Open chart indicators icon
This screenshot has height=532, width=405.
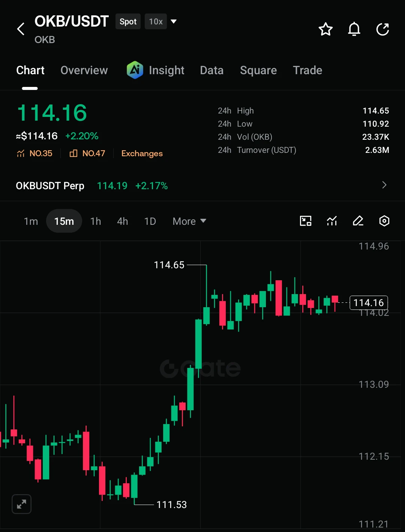pyautogui.click(x=332, y=221)
